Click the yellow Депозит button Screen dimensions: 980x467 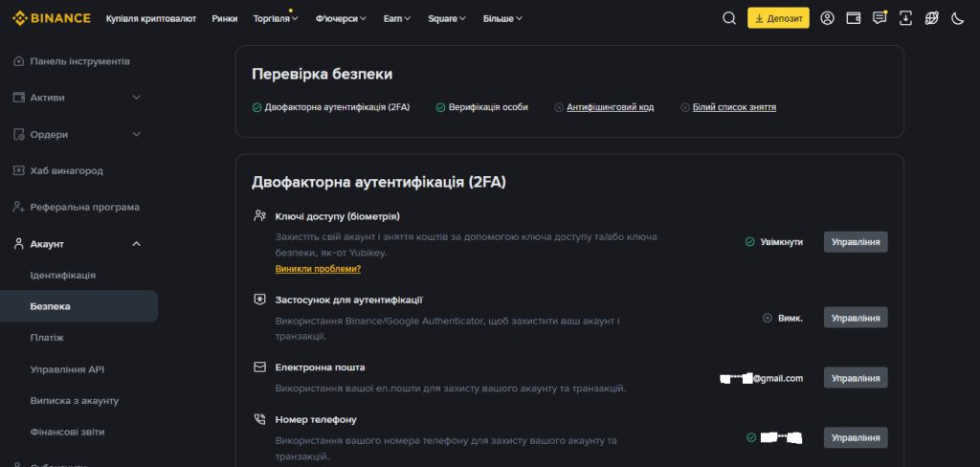[778, 18]
